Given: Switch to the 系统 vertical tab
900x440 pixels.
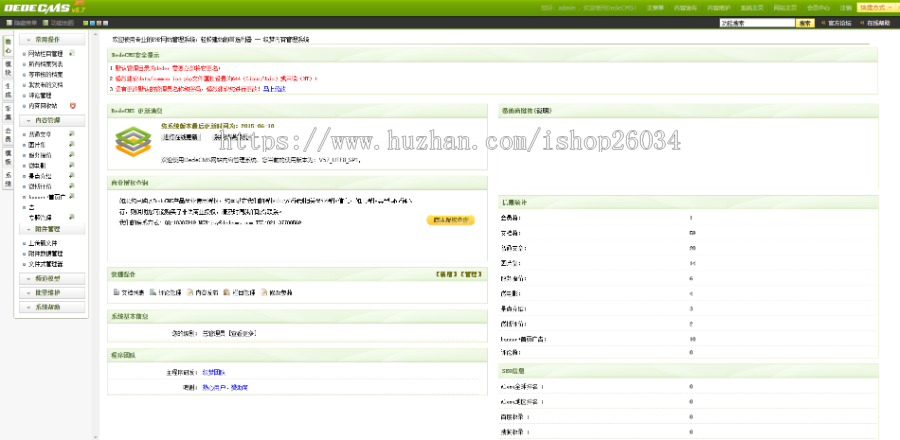Looking at the screenshot, I should click(8, 179).
